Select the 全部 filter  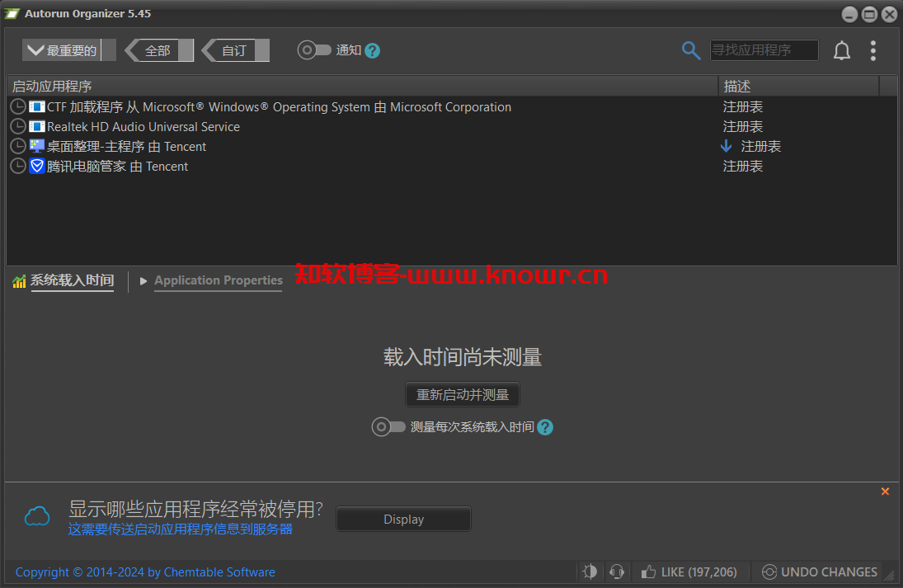coord(159,50)
